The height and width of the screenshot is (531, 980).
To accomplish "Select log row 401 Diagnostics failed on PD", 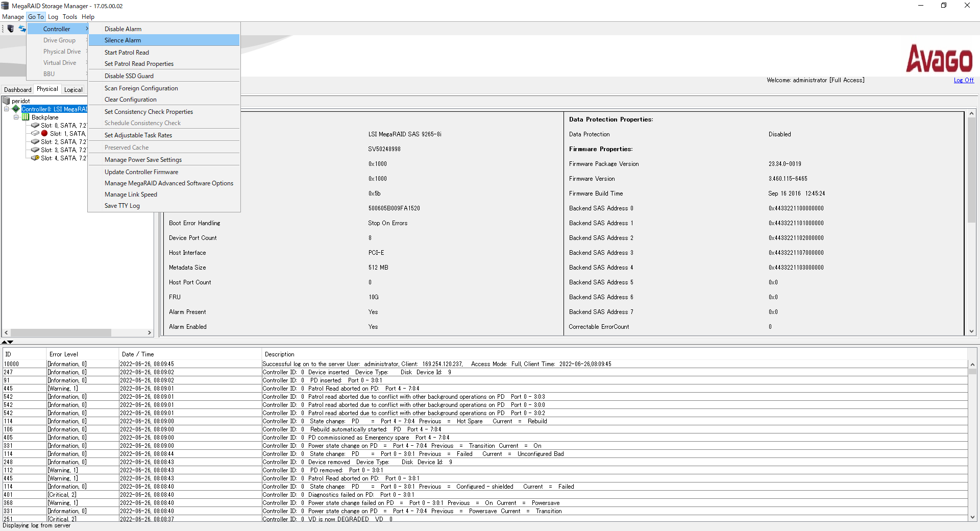I will pyautogui.click(x=485, y=495).
